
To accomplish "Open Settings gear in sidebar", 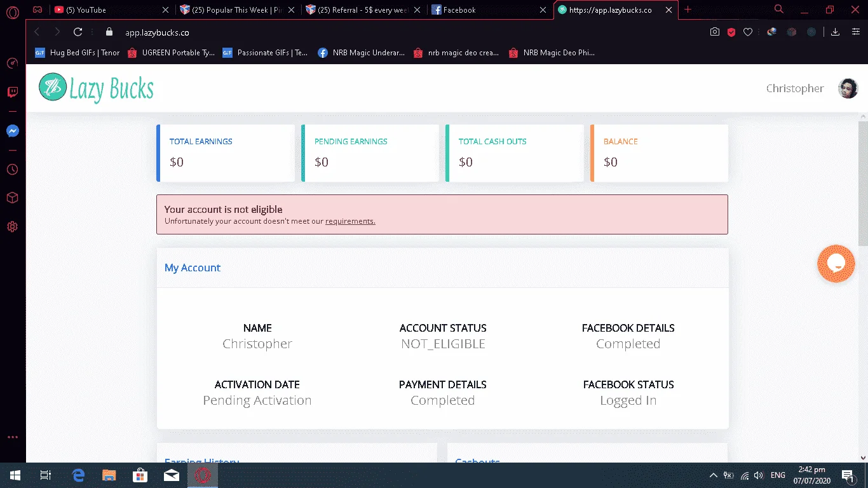I will (x=12, y=227).
